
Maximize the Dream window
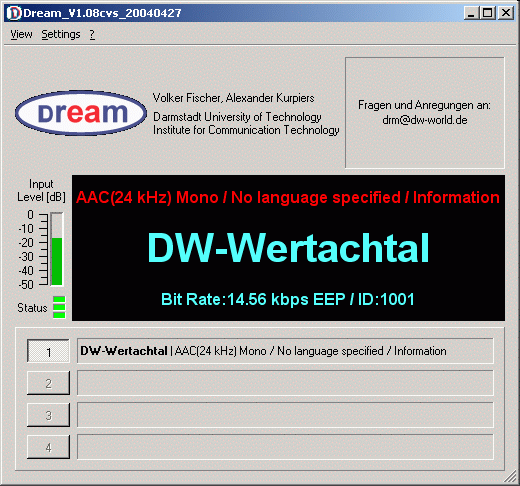pos(487,13)
